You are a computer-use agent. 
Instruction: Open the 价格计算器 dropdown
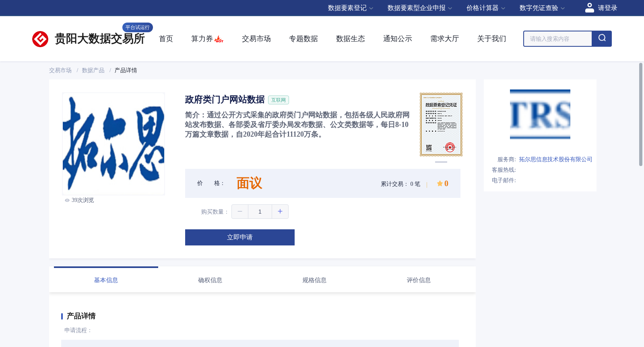pos(486,8)
